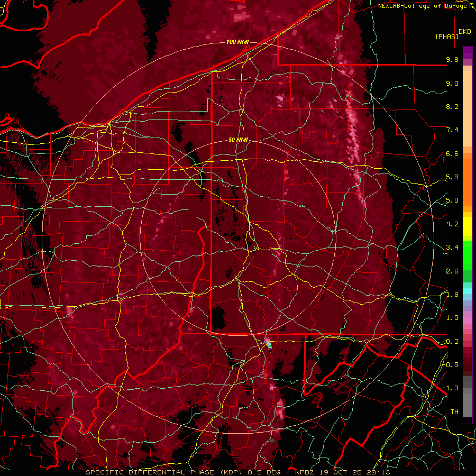Click the green-cyan high KDP echo on the map
The height and width of the screenshot is (476, 476).
pos(269,344)
